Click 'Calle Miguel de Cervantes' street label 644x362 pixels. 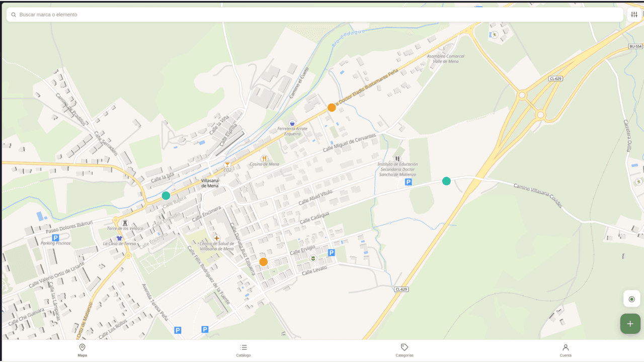[349, 143]
